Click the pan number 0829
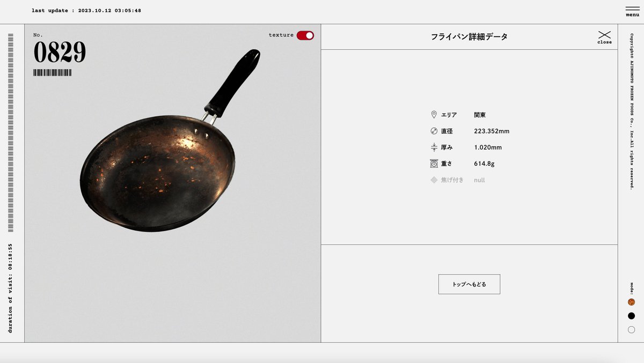 [60, 53]
